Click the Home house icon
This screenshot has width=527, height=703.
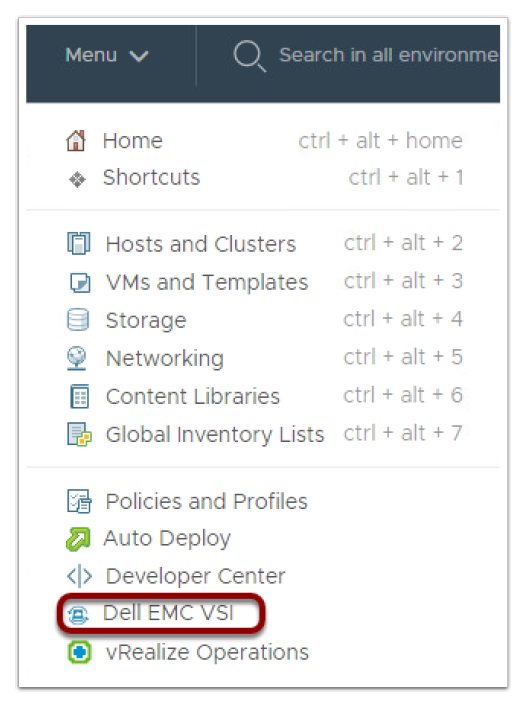76,141
